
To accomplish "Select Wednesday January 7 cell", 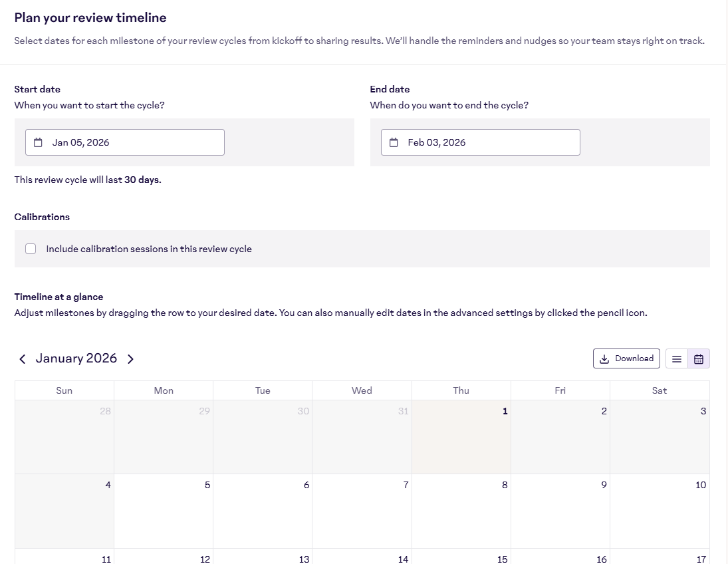I will 362,510.
